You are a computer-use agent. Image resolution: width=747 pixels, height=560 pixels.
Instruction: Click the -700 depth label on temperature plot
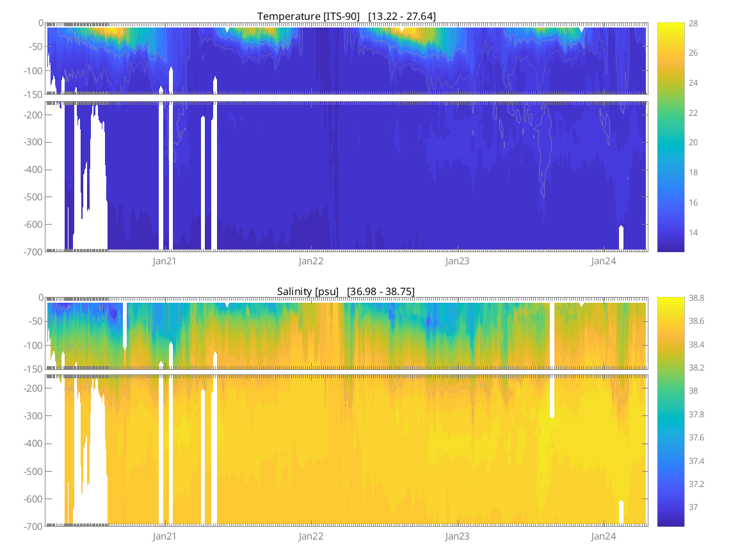(x=31, y=252)
